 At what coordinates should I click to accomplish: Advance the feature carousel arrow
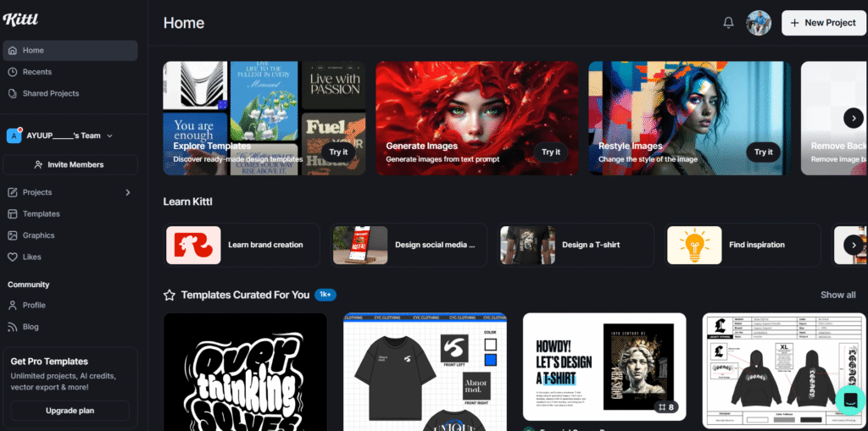(x=854, y=118)
